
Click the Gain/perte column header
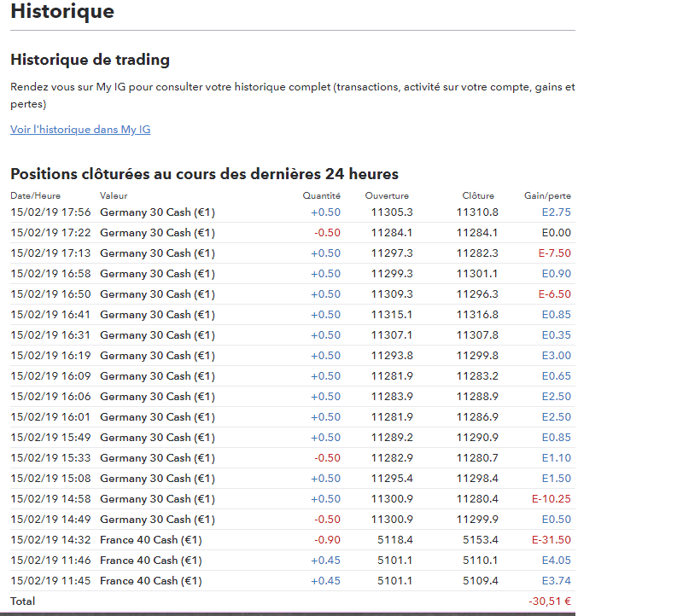click(x=547, y=195)
